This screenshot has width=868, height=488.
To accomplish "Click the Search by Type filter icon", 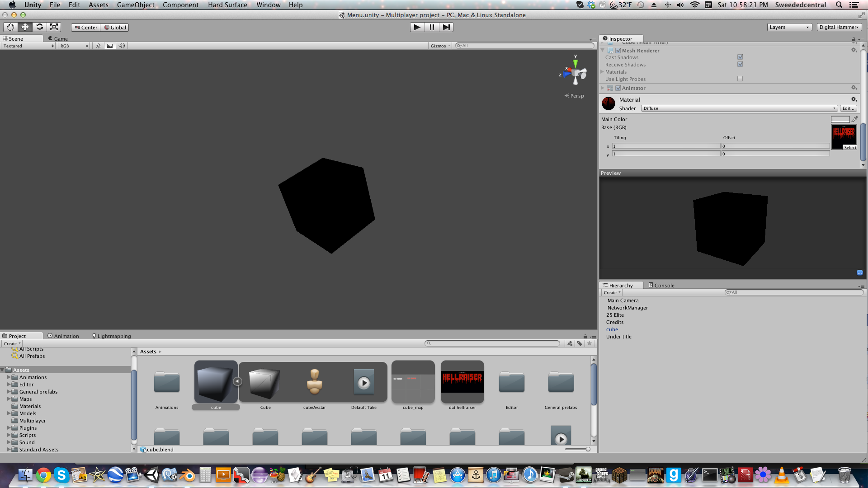I will click(x=570, y=343).
